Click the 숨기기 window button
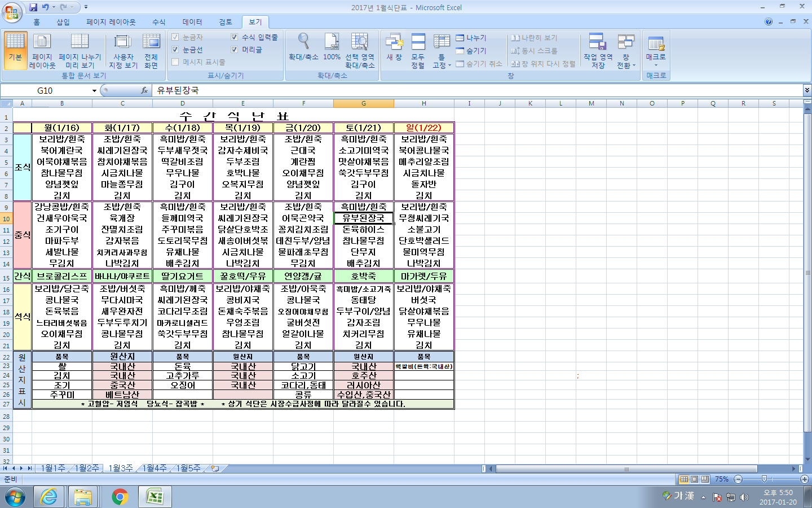The image size is (812, 508). tap(471, 51)
